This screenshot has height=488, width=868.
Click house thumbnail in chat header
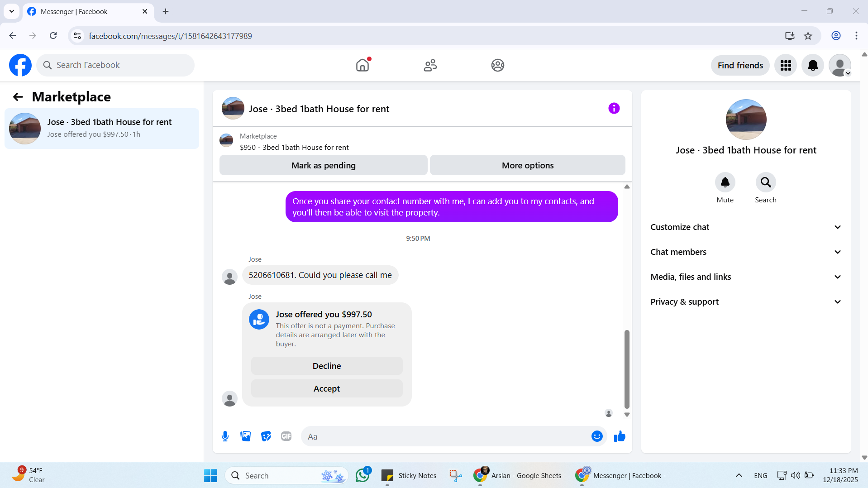coord(233,108)
